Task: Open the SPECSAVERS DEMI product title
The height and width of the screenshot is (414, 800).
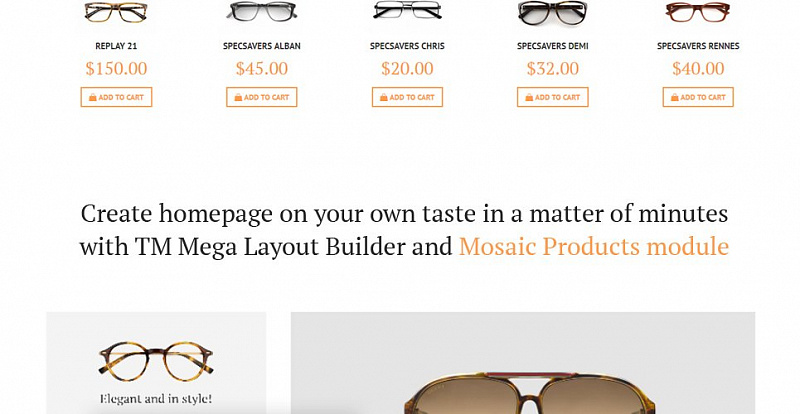Action: click(x=553, y=46)
